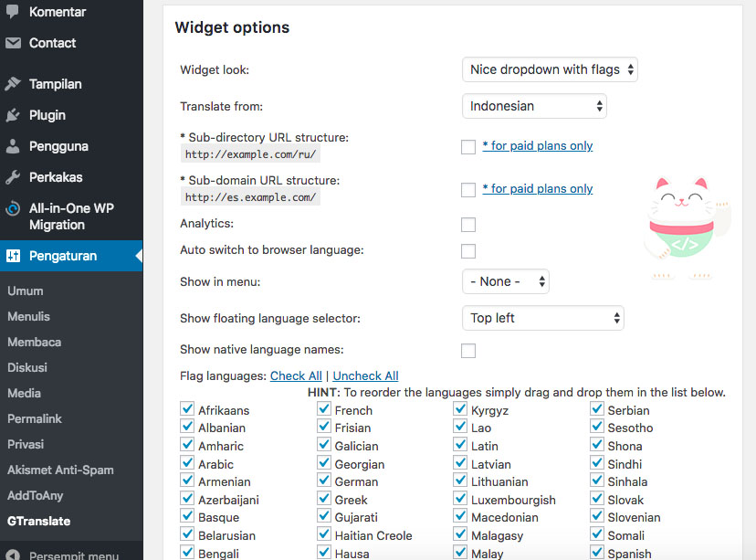The width and height of the screenshot is (756, 560).
Task: Open the GTranslate submenu item
Action: click(x=39, y=521)
